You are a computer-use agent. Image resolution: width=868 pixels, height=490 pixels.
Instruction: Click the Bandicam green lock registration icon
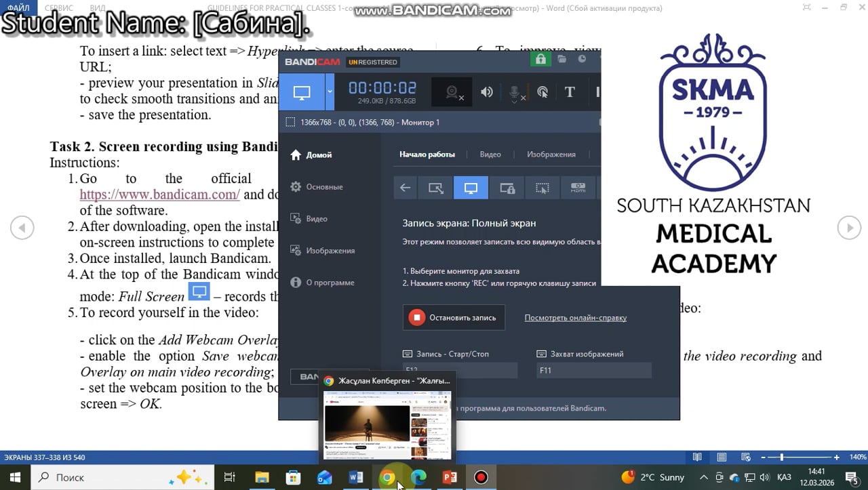540,60
